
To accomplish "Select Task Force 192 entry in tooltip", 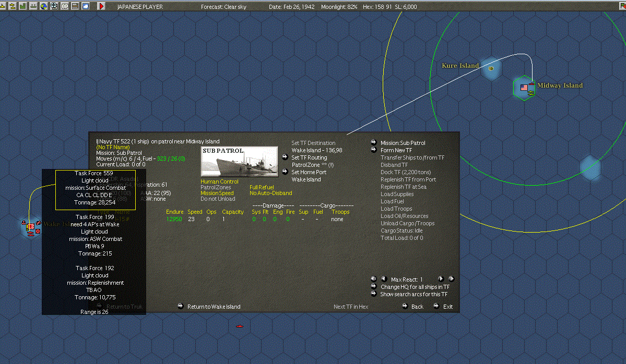I will (95, 283).
